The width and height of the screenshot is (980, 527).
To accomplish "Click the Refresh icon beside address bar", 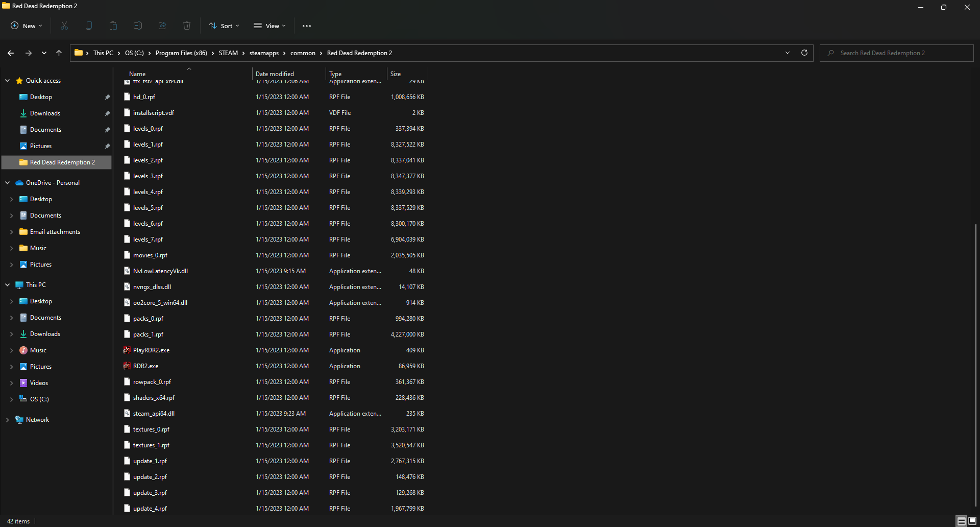I will [x=804, y=53].
